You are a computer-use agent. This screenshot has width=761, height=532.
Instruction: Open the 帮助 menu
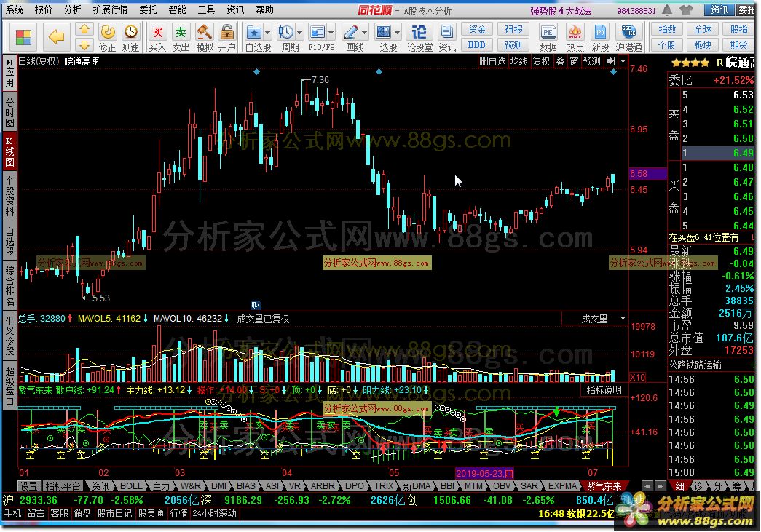[264, 9]
